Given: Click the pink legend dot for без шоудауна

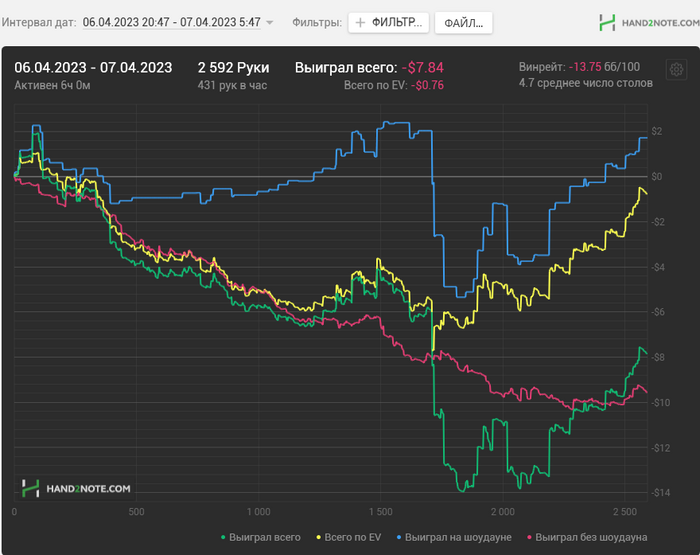Looking at the screenshot, I should pos(529,538).
